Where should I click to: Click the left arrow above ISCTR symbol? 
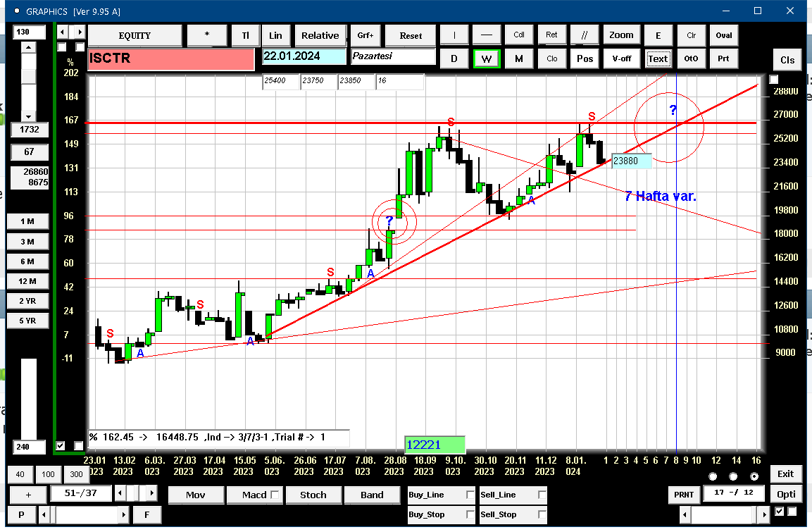pyautogui.click(x=62, y=32)
